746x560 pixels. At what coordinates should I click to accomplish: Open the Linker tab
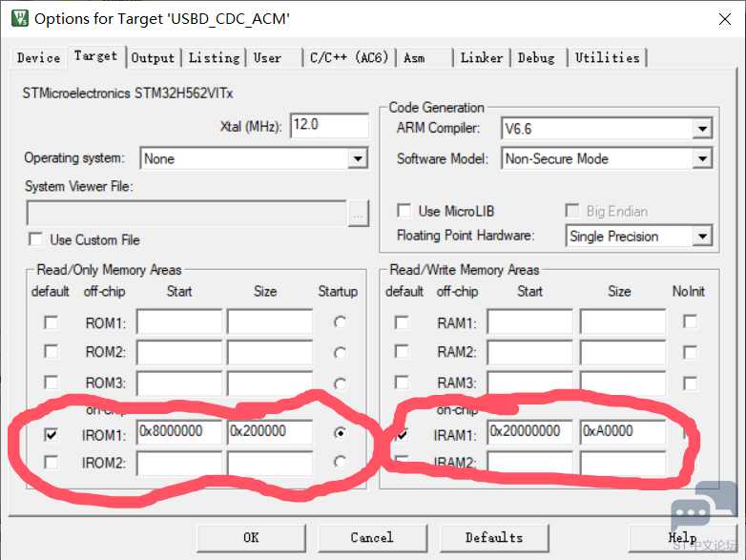click(482, 58)
